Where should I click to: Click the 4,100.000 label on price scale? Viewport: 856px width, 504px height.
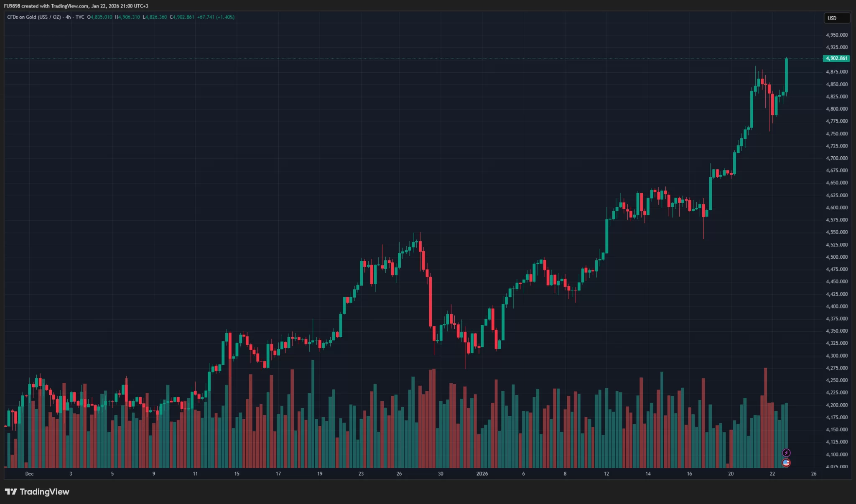[x=837, y=454]
